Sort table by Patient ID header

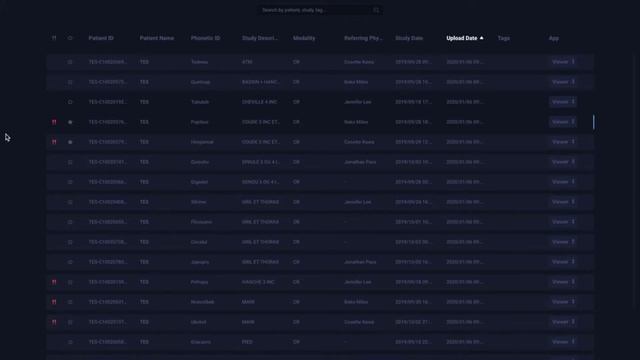point(101,38)
